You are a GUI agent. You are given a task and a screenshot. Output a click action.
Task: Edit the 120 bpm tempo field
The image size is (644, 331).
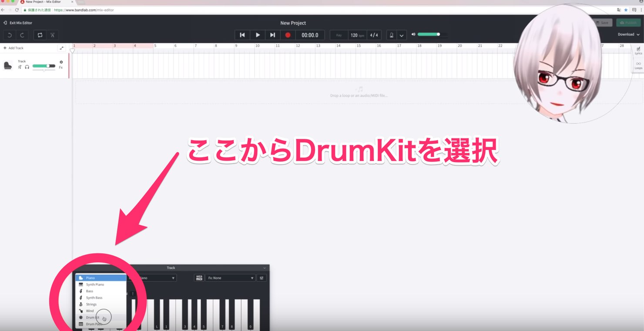[x=357, y=35]
